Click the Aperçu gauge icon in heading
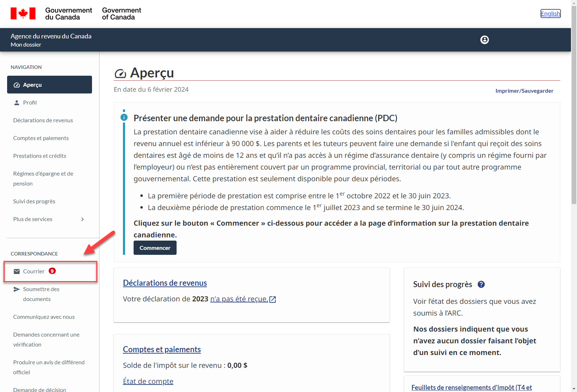The image size is (577, 392). coord(120,74)
